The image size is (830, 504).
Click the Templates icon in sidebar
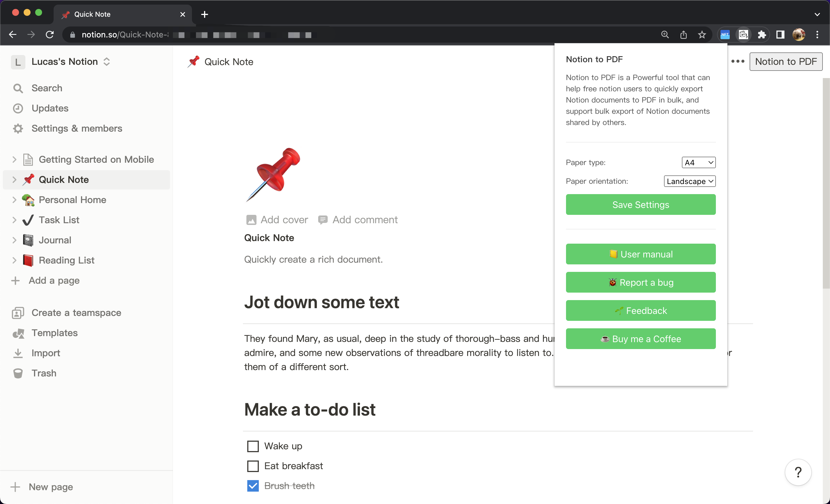18,333
